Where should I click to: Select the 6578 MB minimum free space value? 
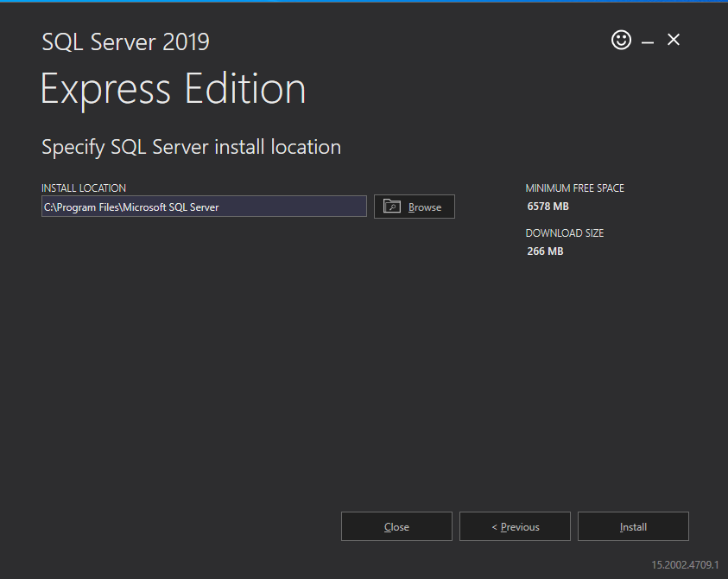click(548, 207)
